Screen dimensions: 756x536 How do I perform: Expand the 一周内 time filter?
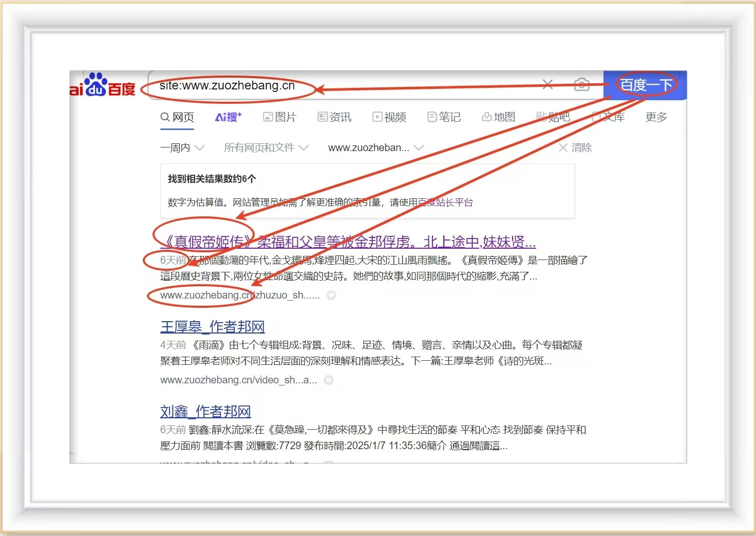tap(182, 148)
